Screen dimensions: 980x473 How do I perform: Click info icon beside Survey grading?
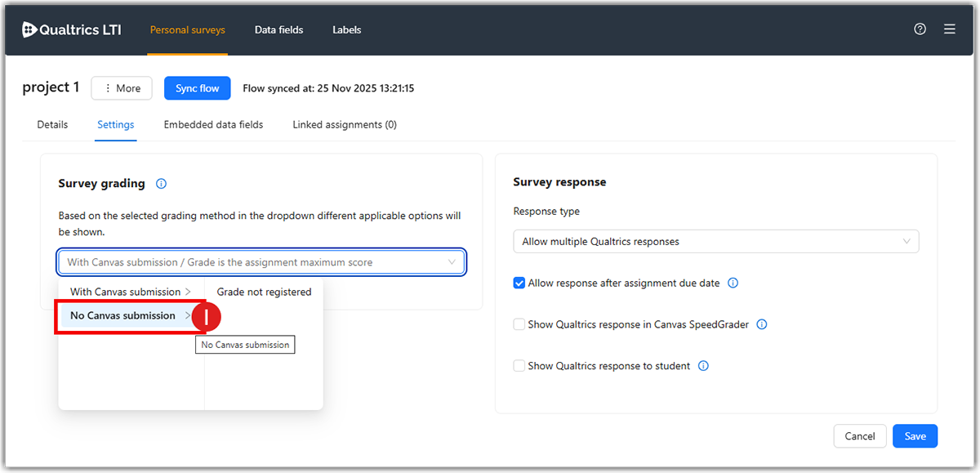[x=161, y=184]
